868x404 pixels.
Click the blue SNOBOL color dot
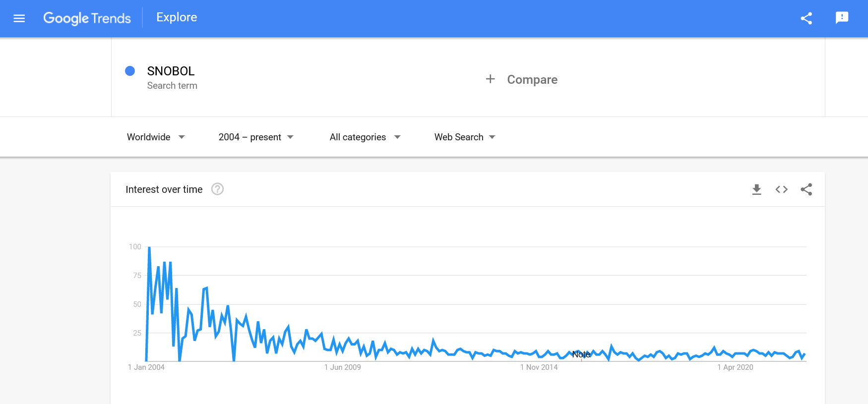click(x=130, y=71)
